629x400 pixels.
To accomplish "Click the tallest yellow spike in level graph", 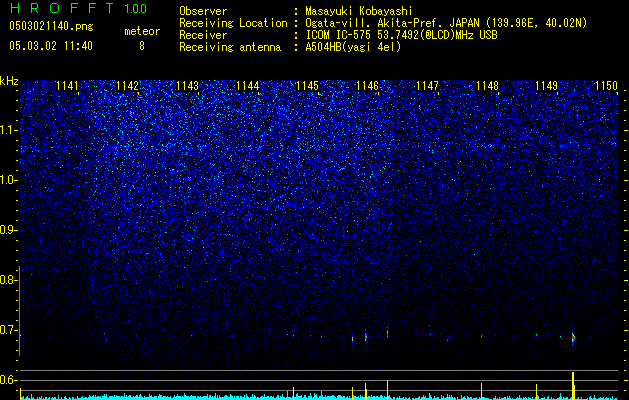I will coord(573,386).
